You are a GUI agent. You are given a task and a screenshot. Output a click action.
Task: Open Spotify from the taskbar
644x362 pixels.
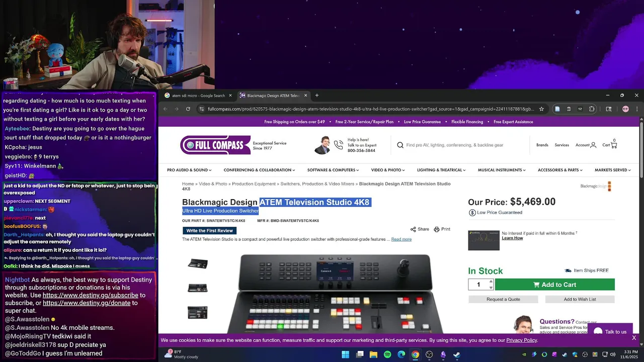tap(387, 354)
